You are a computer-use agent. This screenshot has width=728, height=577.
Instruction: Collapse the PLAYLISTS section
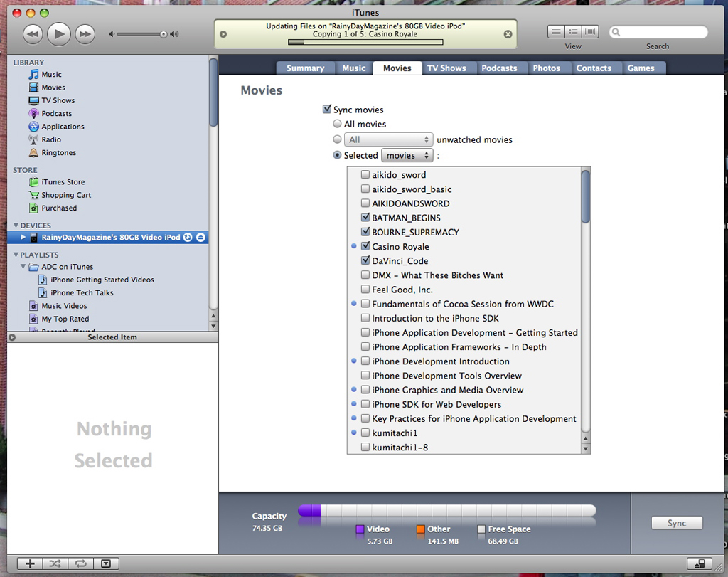coord(16,255)
